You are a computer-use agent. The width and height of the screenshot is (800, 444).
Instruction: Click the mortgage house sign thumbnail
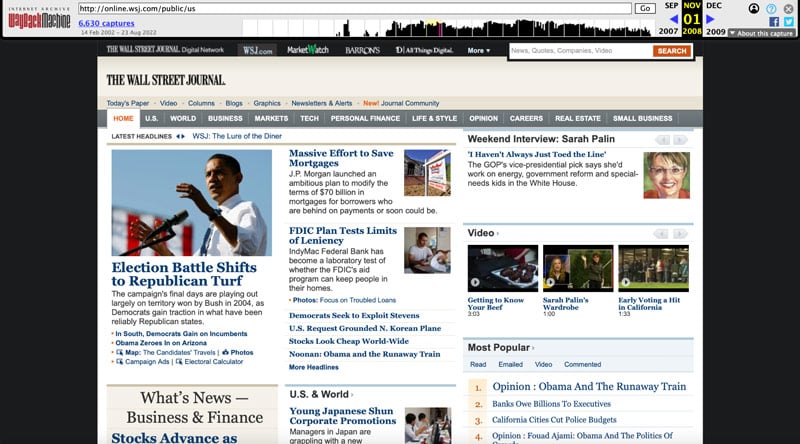pos(427,172)
